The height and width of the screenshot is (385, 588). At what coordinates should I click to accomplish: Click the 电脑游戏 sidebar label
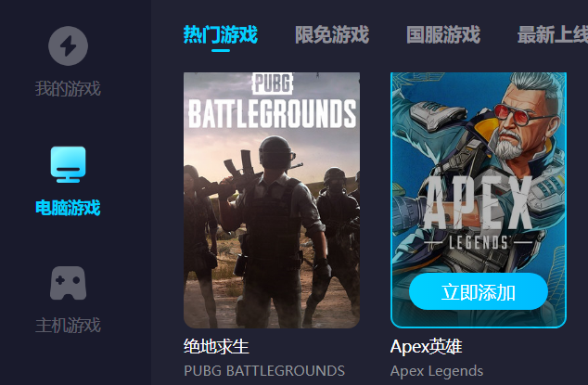point(68,208)
